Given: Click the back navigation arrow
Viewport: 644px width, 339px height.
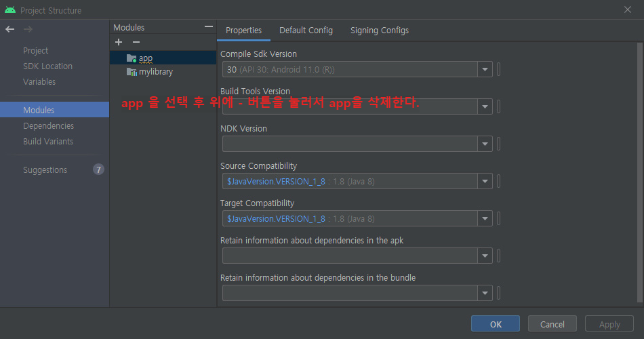Looking at the screenshot, I should pos(10,29).
